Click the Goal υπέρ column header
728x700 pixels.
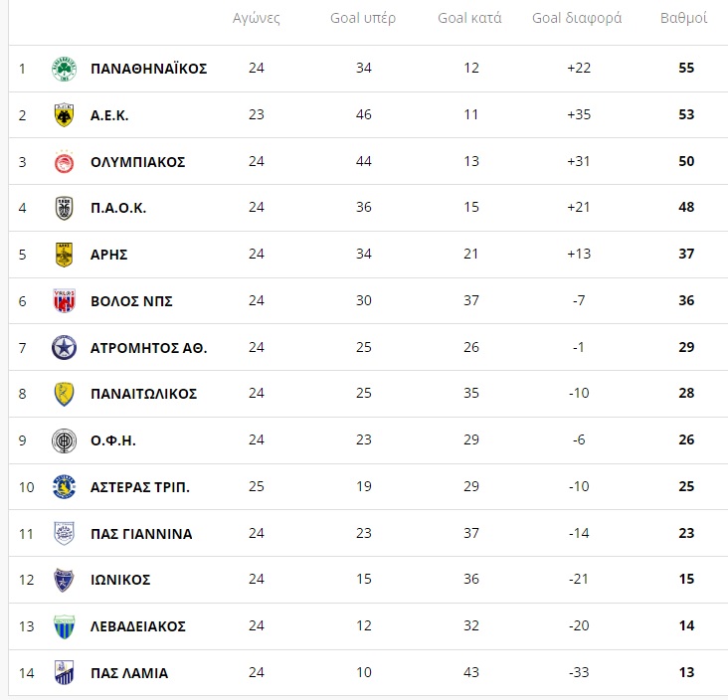click(x=363, y=18)
